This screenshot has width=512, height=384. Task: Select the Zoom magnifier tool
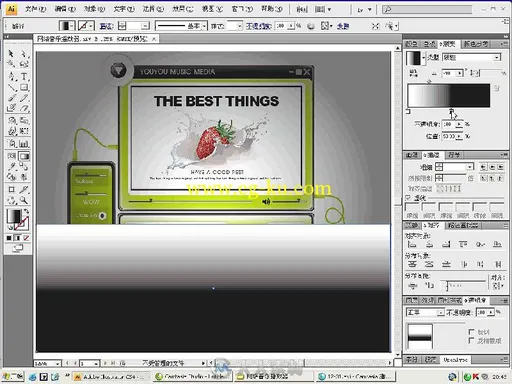[x=24, y=200]
